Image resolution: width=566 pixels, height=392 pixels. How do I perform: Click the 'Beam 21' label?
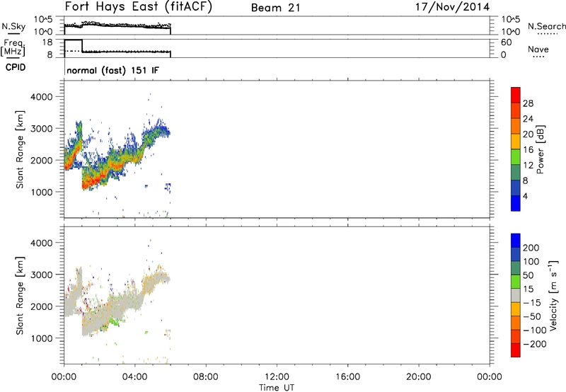[x=276, y=8]
